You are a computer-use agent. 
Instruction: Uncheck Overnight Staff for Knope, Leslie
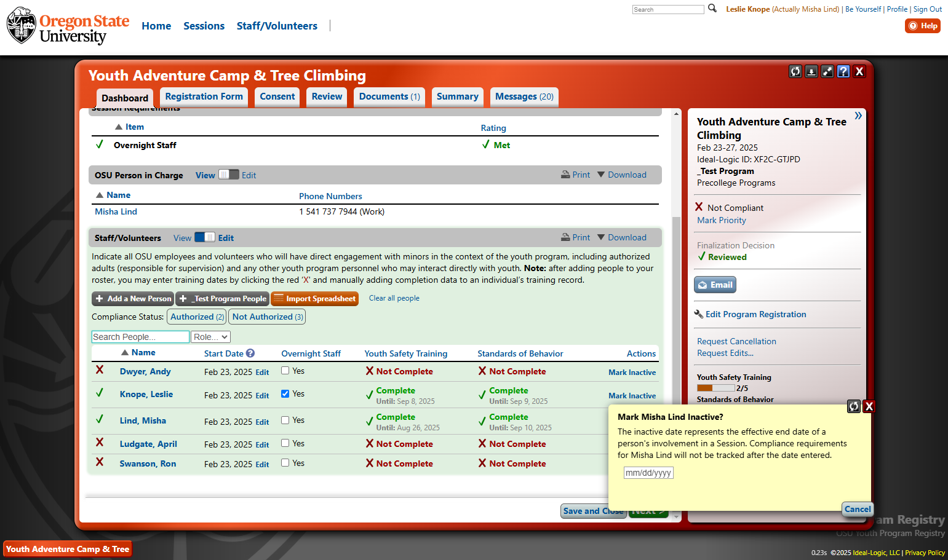285,393
